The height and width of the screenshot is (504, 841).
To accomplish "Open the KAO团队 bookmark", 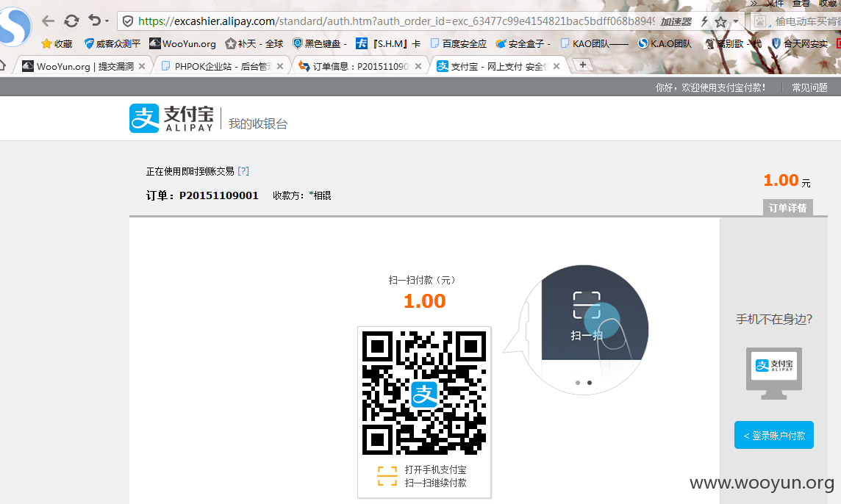I will tap(594, 43).
